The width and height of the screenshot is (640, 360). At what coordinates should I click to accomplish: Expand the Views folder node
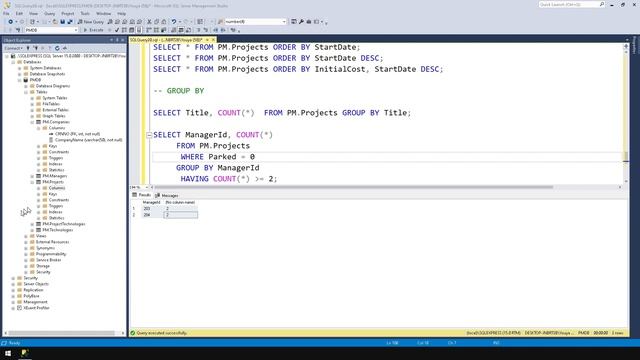click(x=26, y=236)
